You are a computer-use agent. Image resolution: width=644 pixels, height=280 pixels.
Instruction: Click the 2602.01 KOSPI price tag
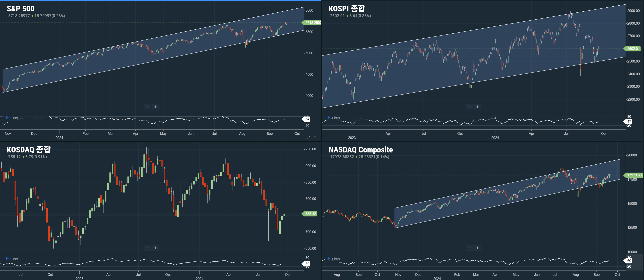[633, 49]
